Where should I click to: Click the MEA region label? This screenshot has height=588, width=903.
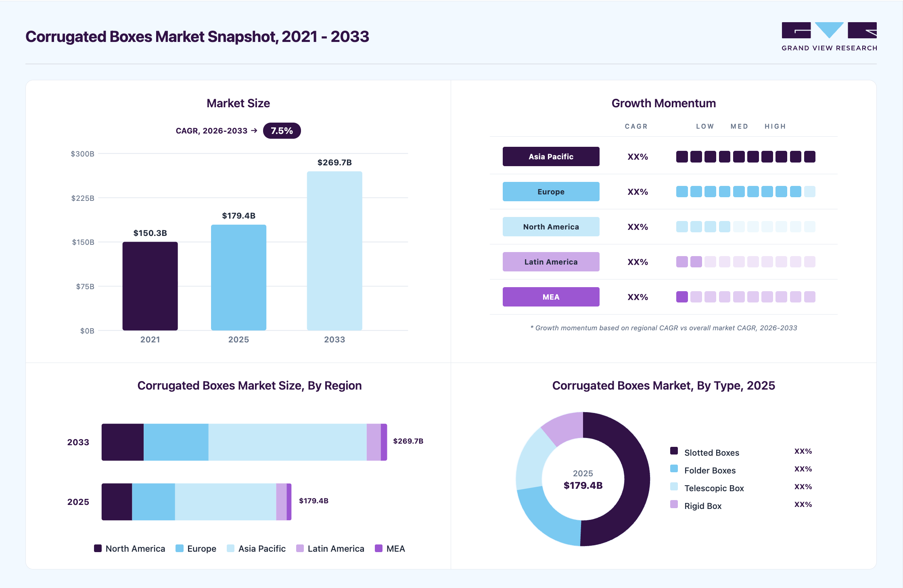pos(551,297)
